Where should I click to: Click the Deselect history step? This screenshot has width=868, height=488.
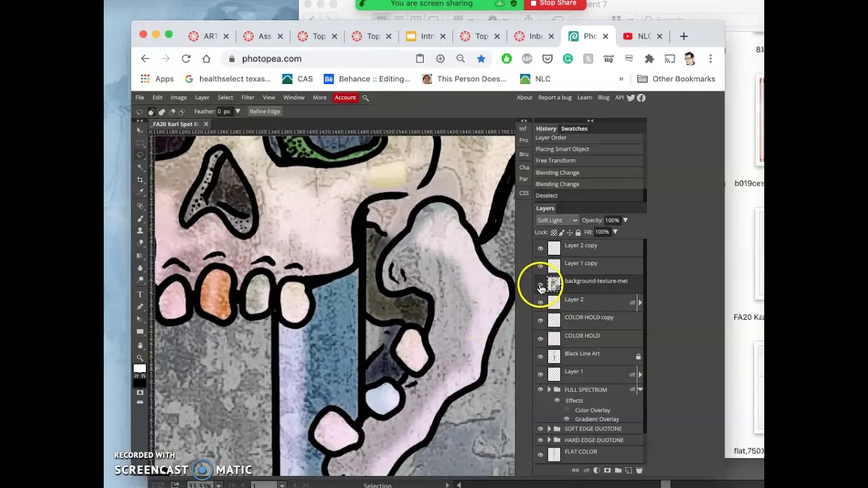[589, 196]
